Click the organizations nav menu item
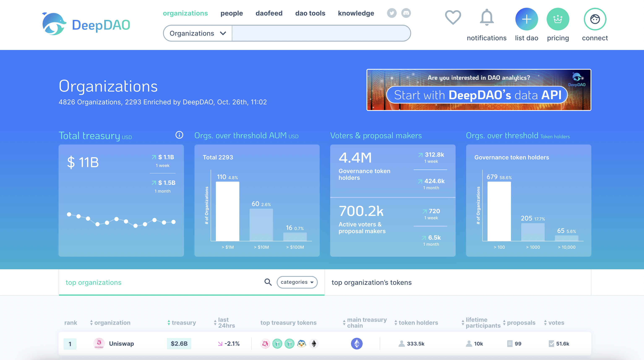Viewport: 644px width, 360px height. tap(185, 13)
